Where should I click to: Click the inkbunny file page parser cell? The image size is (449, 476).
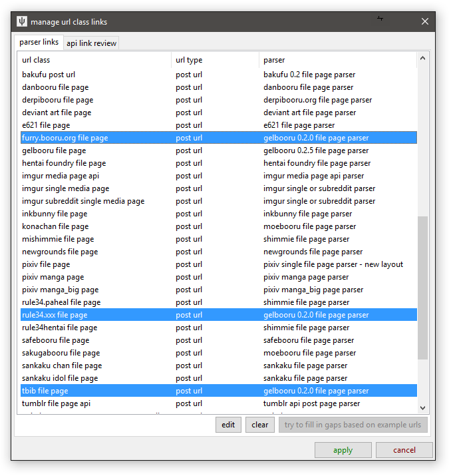307,214
